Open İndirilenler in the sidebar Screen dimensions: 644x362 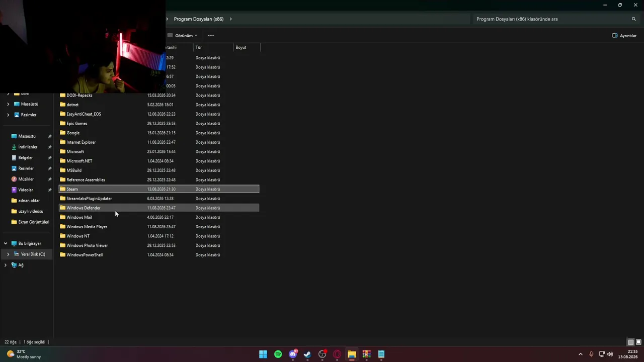[28, 147]
